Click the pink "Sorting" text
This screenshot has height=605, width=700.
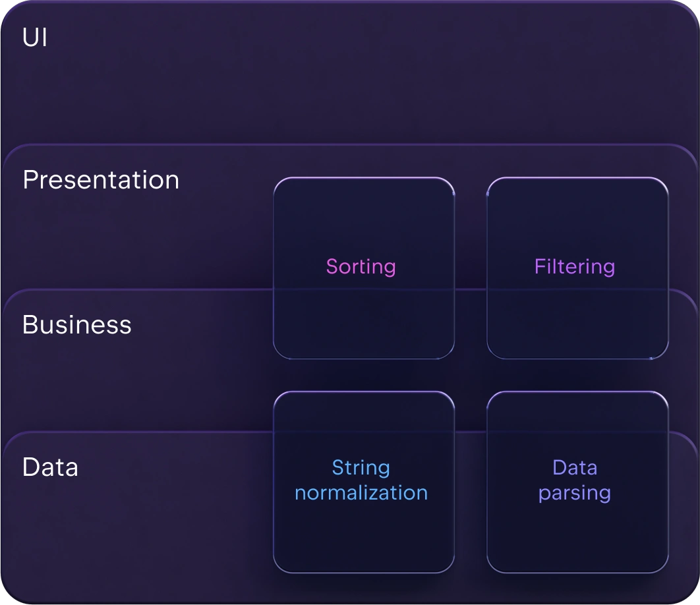coord(361,266)
